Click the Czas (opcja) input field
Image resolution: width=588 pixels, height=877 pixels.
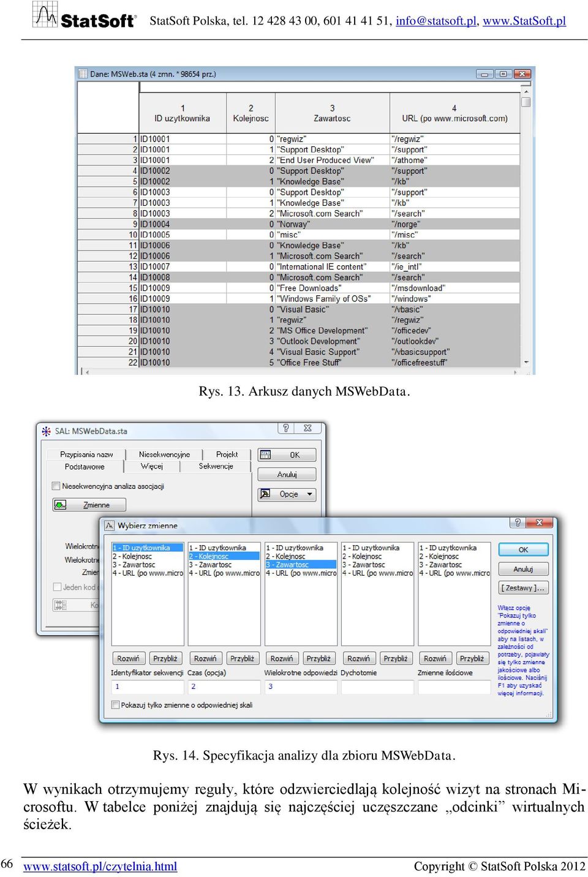(x=224, y=687)
